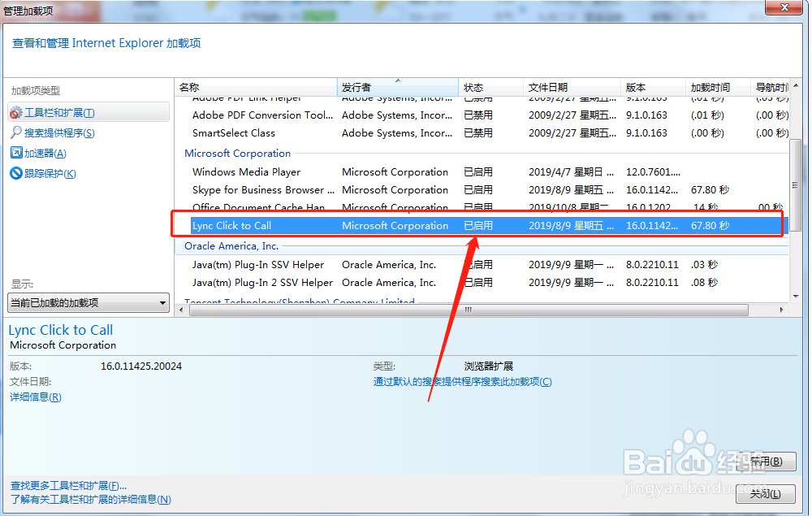Image resolution: width=812 pixels, height=516 pixels.
Task: Click the horizontal scrollbar thumb
Action: point(469,310)
